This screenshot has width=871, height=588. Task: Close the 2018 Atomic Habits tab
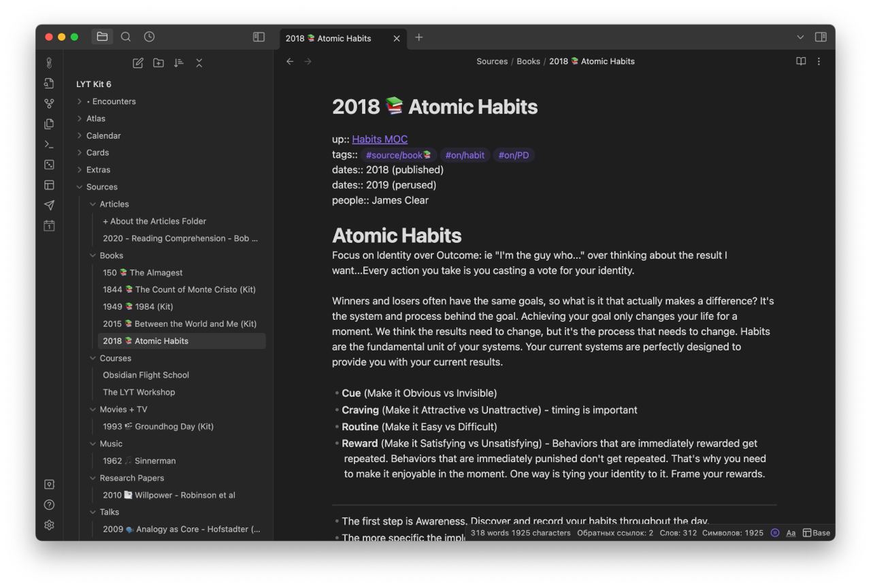click(x=397, y=38)
